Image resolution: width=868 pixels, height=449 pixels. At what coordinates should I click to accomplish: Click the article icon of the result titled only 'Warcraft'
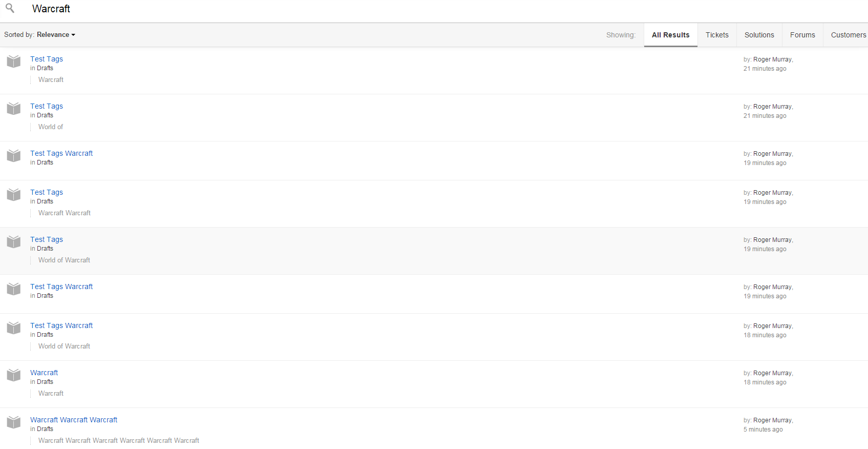coord(14,375)
